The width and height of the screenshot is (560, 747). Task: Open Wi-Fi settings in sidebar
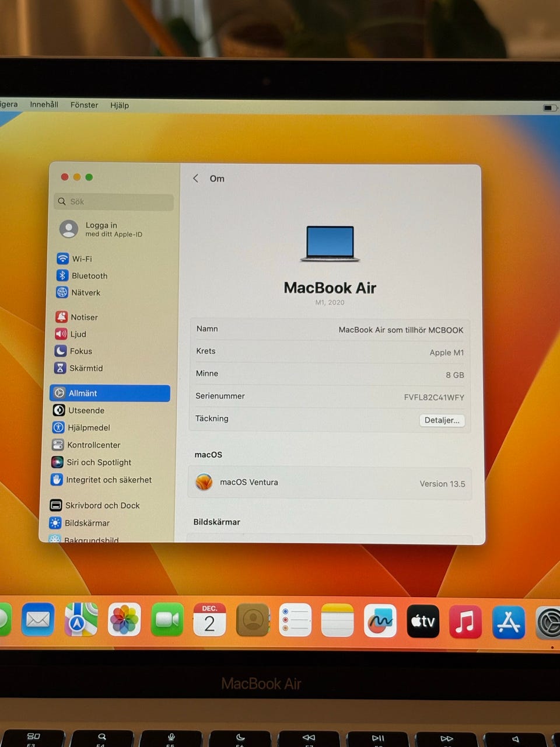[x=82, y=259]
